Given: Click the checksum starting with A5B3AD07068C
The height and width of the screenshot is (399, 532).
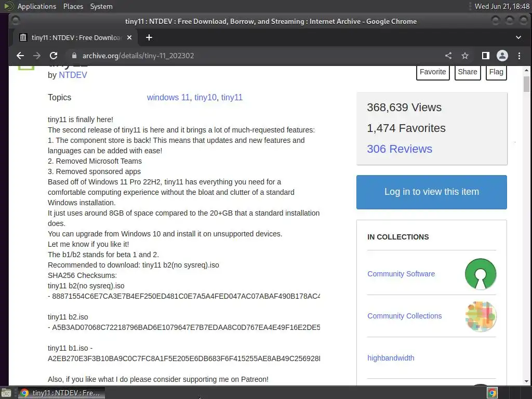Looking at the screenshot, I should pyautogui.click(x=186, y=327).
